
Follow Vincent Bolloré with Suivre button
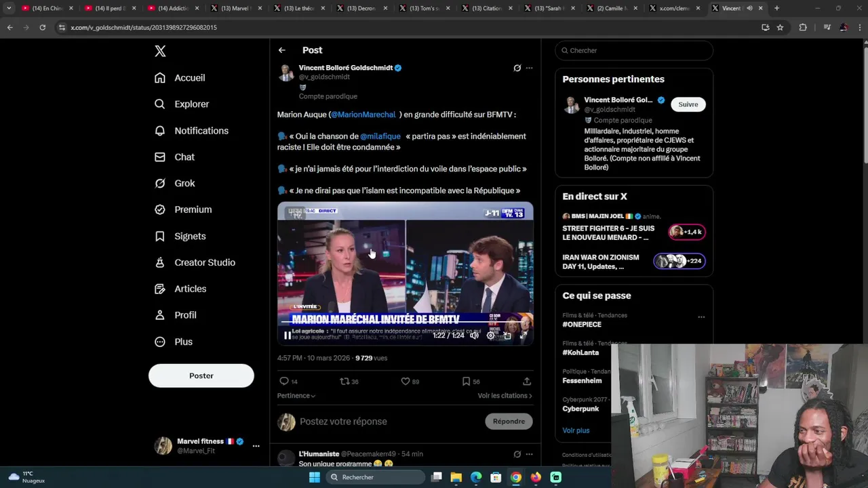click(x=688, y=104)
